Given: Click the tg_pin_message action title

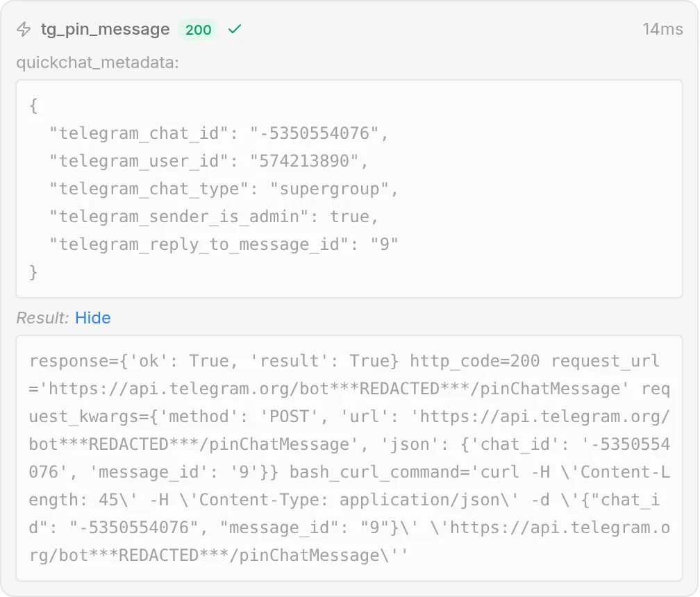Looking at the screenshot, I should [106, 29].
